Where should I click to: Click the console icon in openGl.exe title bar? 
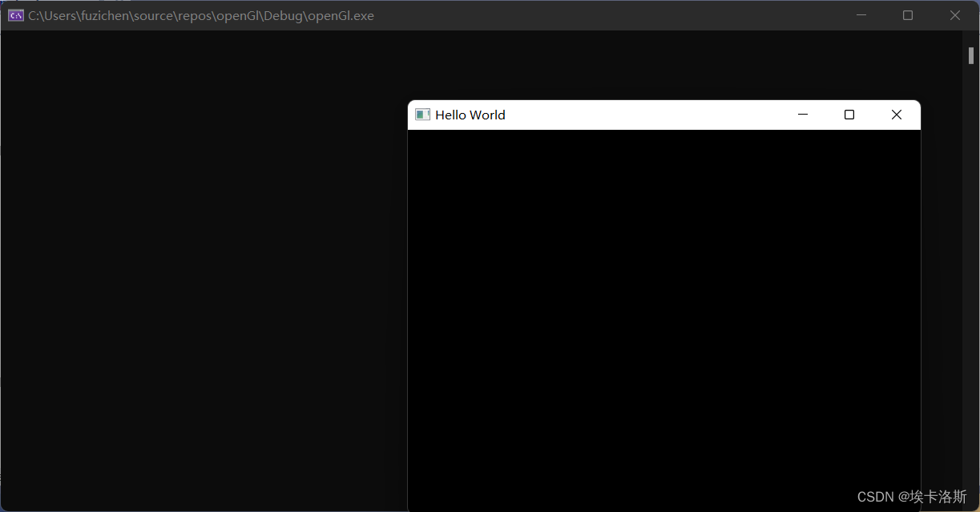15,15
